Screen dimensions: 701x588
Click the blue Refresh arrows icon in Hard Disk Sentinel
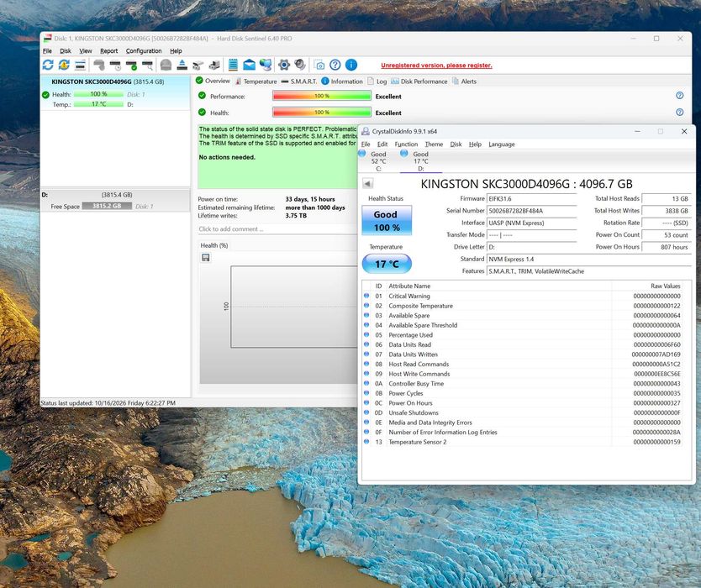pos(48,65)
